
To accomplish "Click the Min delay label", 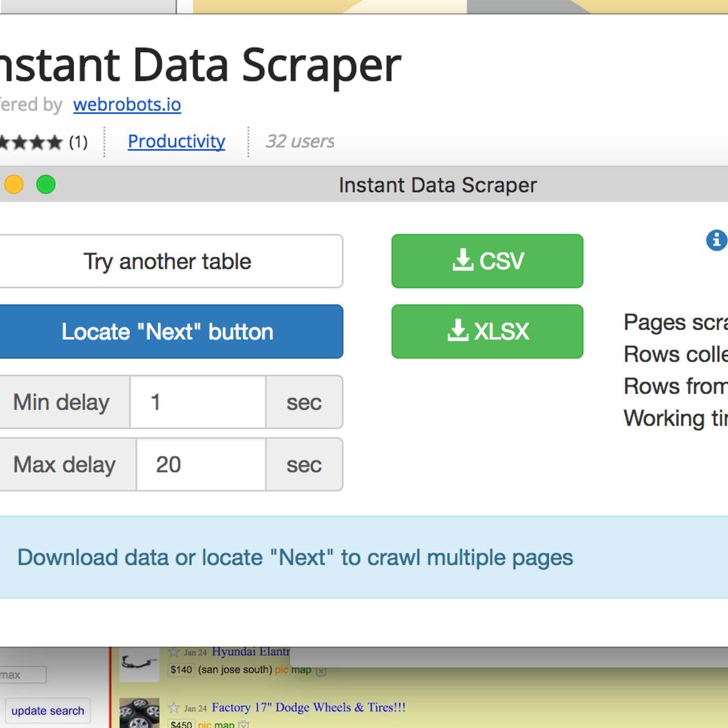I will pyautogui.click(x=61, y=402).
